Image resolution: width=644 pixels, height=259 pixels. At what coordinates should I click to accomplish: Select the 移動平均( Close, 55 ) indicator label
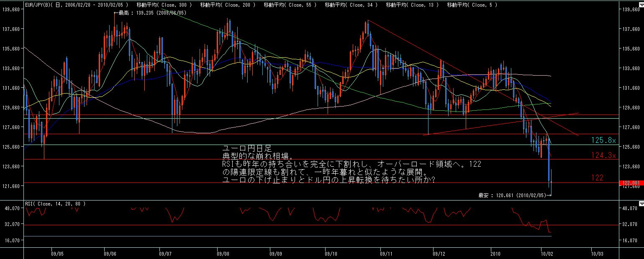point(290,5)
